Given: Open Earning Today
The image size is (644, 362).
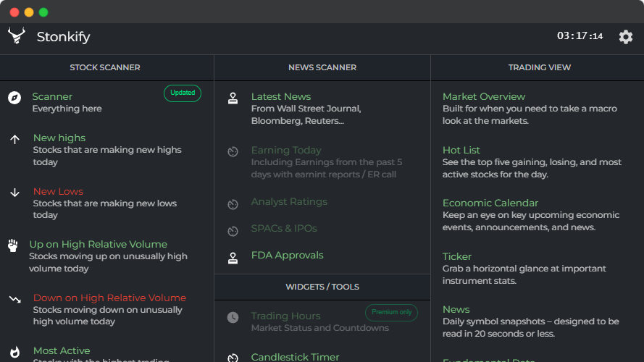Looking at the screenshot, I should tap(286, 150).
